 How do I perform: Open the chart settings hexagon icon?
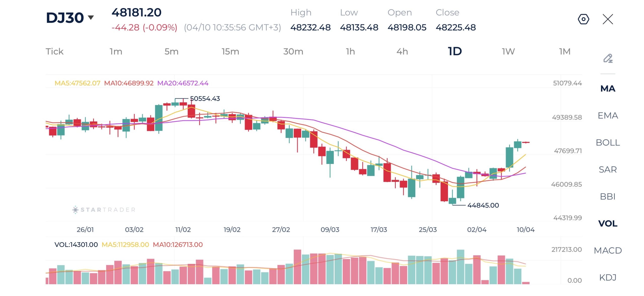(x=583, y=19)
